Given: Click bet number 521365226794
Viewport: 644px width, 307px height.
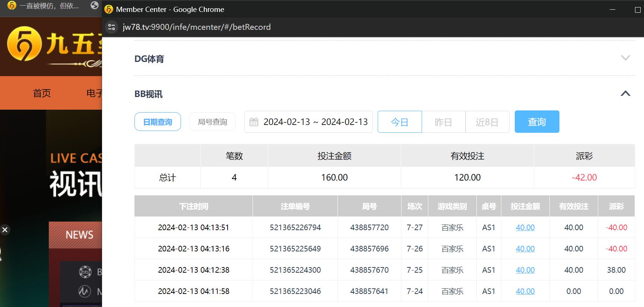Looking at the screenshot, I should tap(295, 228).
